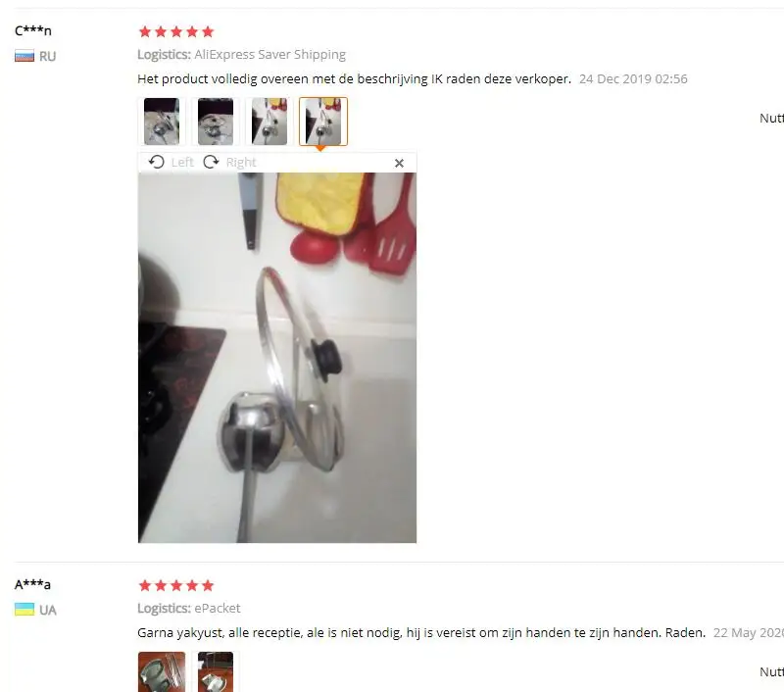Click the five-star rating of C***n's review
The image size is (784, 692).
[176, 32]
